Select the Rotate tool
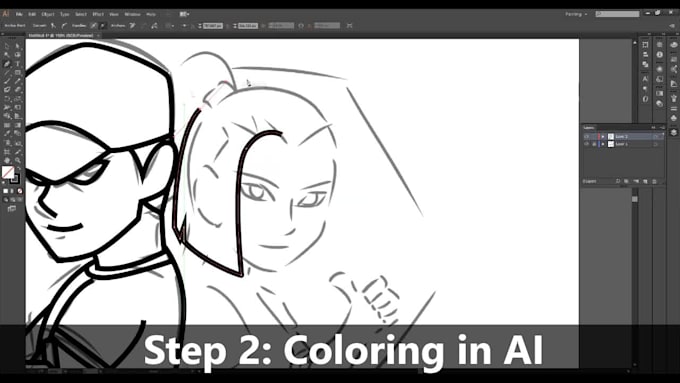The height and width of the screenshot is (383, 680). (7, 99)
